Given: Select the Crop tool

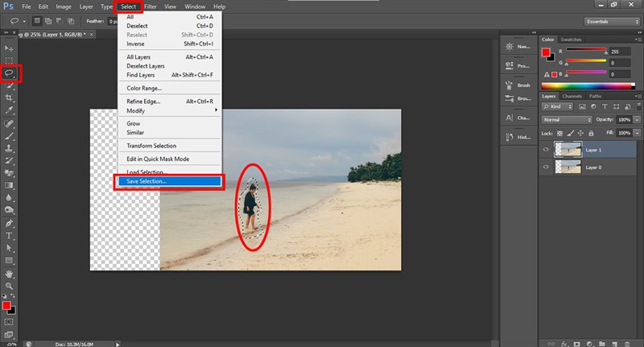Looking at the screenshot, I should coord(9,97).
